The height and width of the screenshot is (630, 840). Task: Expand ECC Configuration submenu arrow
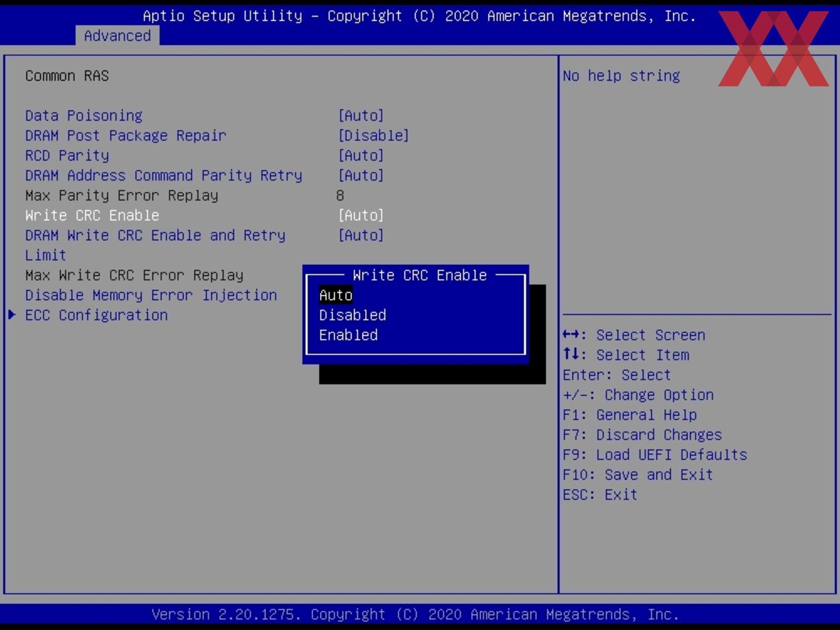click(x=12, y=315)
